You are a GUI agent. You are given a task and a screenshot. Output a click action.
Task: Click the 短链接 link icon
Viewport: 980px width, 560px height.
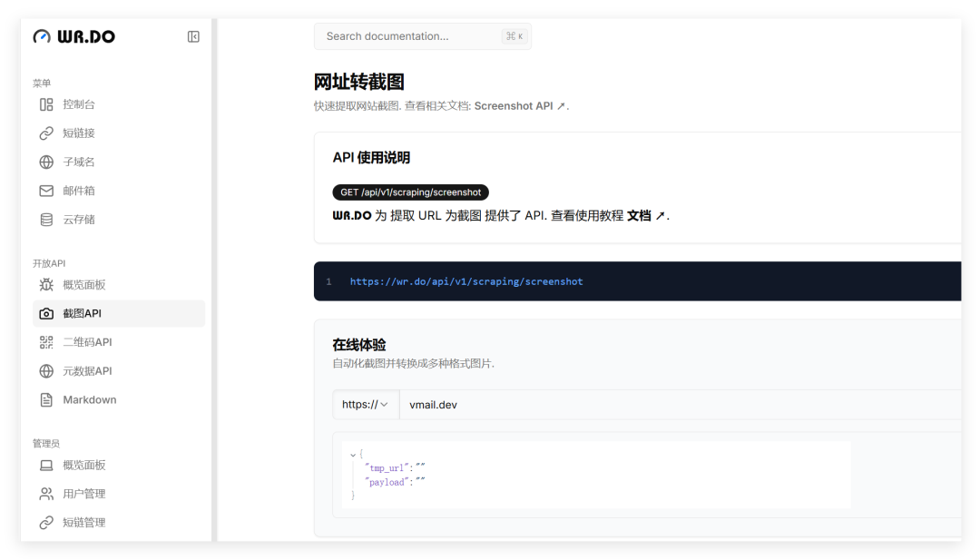46,133
